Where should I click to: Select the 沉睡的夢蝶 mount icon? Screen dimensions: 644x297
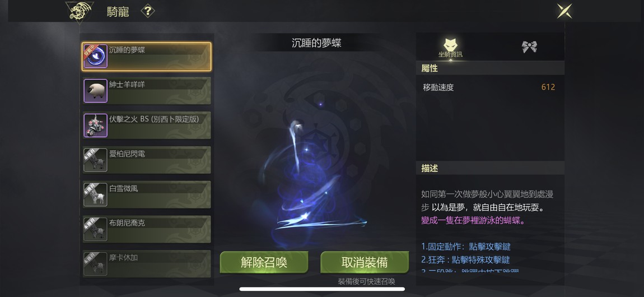coord(95,56)
